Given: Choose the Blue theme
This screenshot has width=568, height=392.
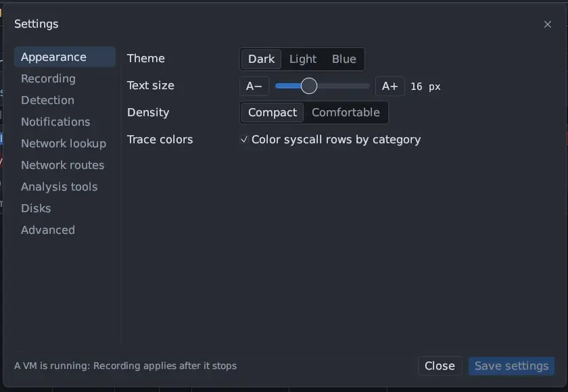Looking at the screenshot, I should [344, 59].
